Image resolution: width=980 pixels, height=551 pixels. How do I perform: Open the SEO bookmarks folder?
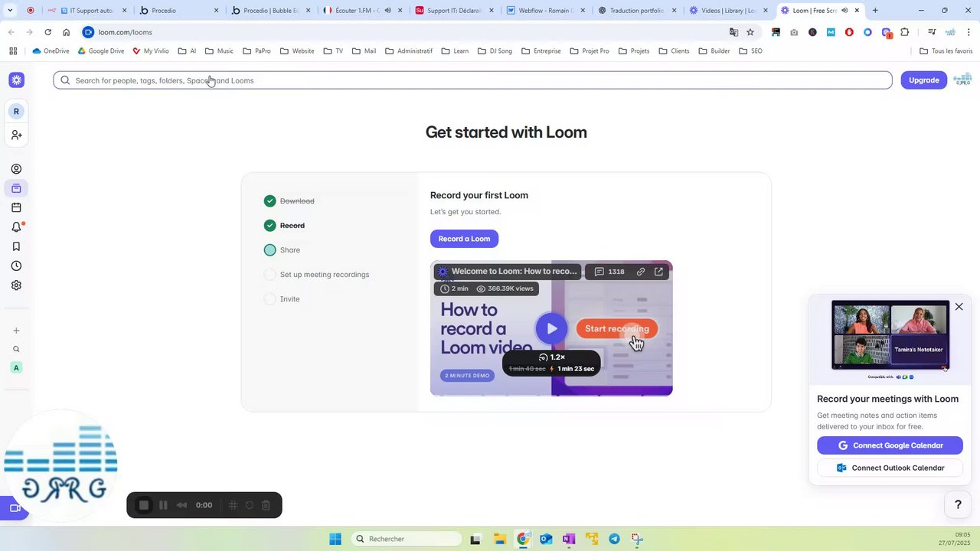point(750,51)
